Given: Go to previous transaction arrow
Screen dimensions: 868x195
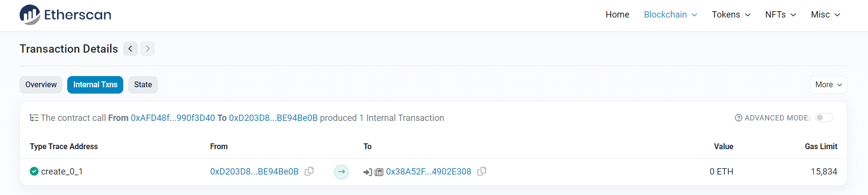Looking at the screenshot, I should [130, 49].
